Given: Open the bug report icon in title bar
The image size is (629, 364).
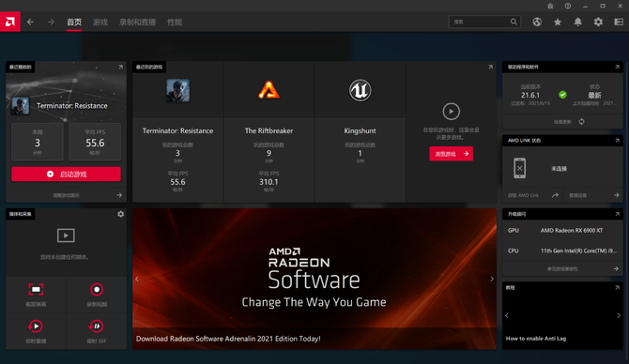Looking at the screenshot, I should [x=550, y=6].
